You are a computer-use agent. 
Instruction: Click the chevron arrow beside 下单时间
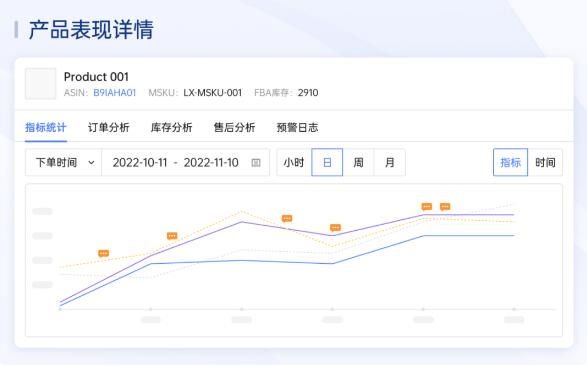(x=91, y=163)
